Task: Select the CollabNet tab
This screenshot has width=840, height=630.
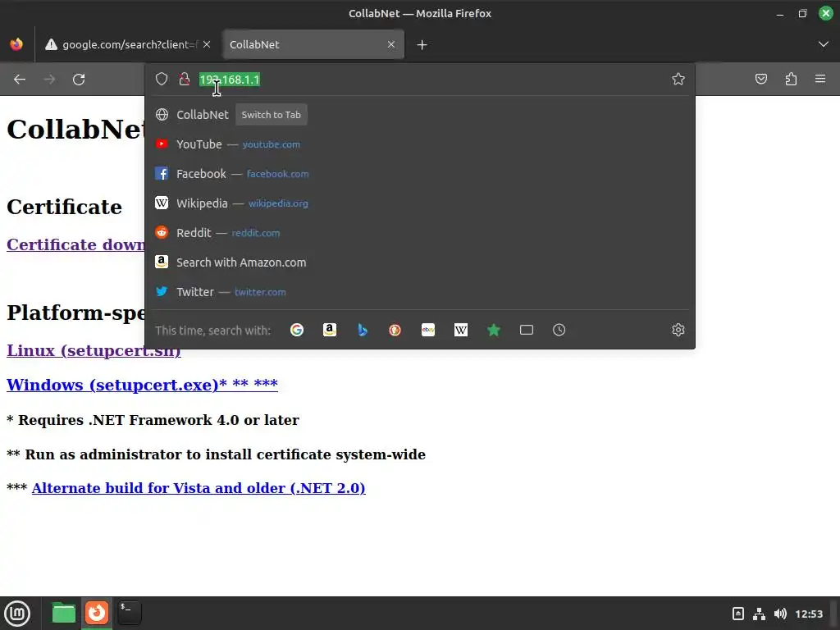Action: [313, 44]
